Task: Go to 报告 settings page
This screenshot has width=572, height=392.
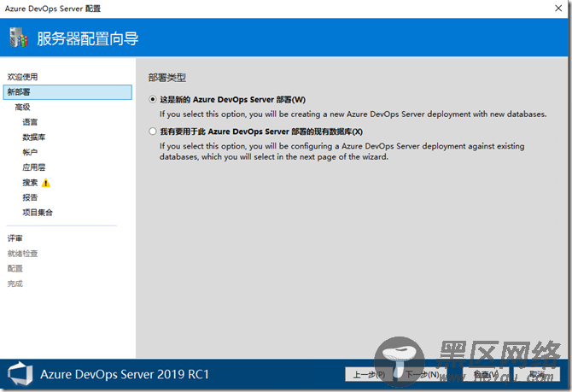Action: point(30,197)
